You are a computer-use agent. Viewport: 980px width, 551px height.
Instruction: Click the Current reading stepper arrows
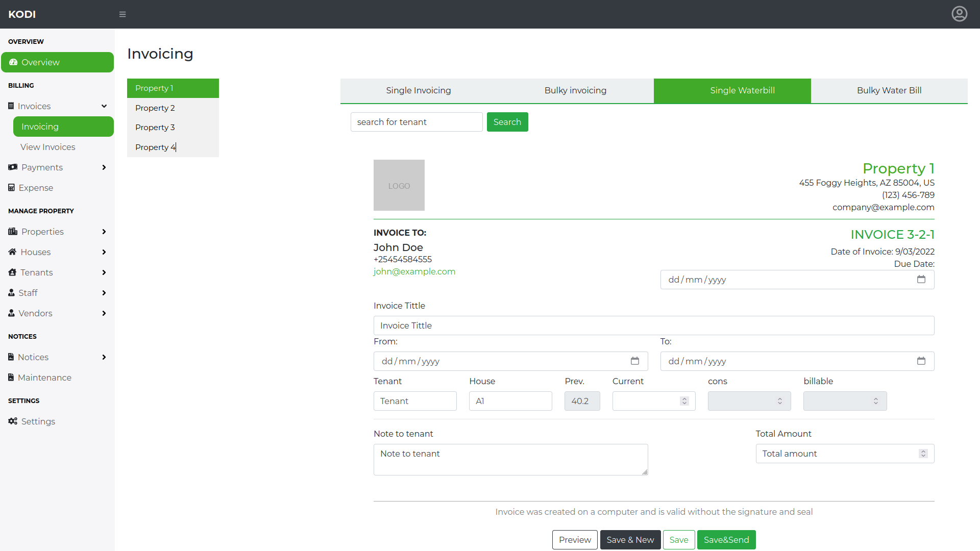(684, 401)
